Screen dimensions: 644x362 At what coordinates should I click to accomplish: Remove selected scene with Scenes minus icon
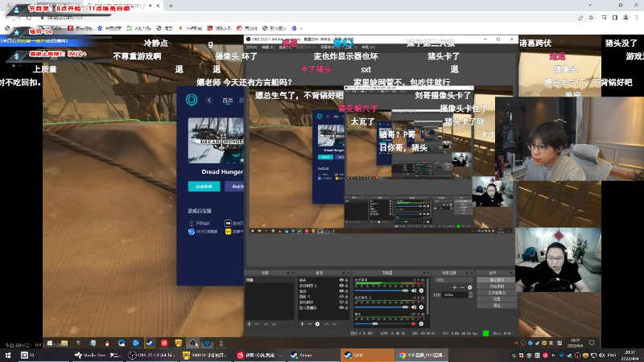(x=257, y=324)
